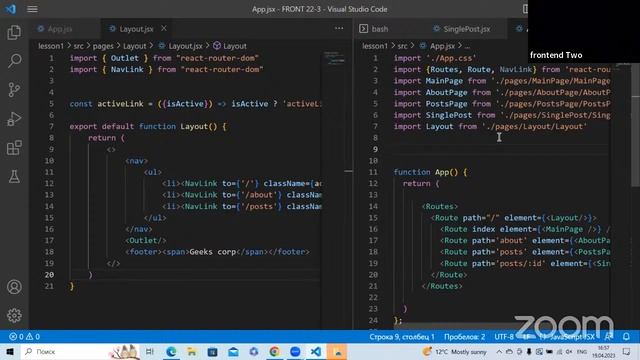Click the lesson1 breadcrumb in the left editor
640x360 pixels.
51,46
